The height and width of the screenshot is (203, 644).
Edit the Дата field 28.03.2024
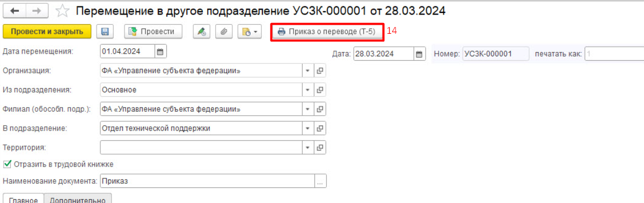point(384,54)
